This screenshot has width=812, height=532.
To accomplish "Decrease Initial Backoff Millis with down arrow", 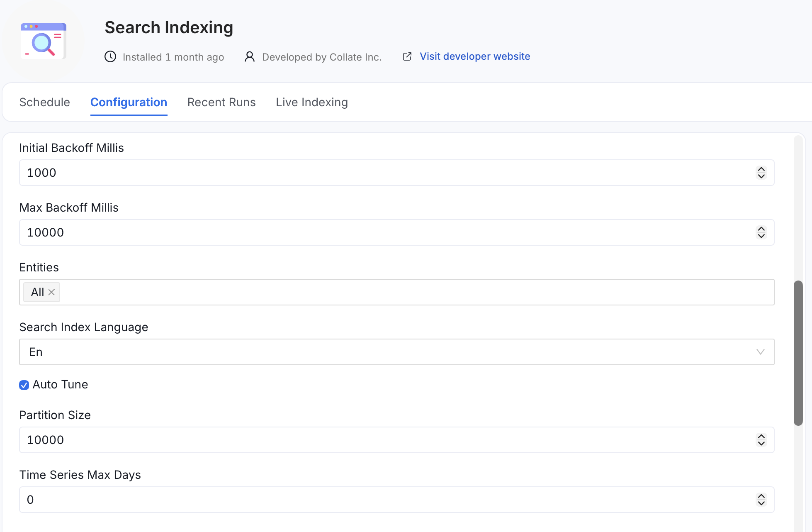I will [x=761, y=176].
